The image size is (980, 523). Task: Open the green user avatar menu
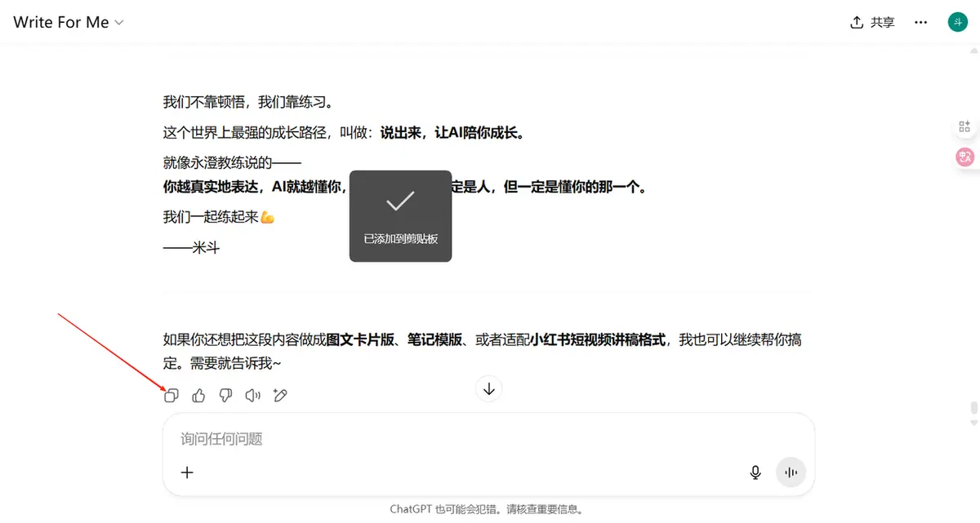[x=957, y=23]
